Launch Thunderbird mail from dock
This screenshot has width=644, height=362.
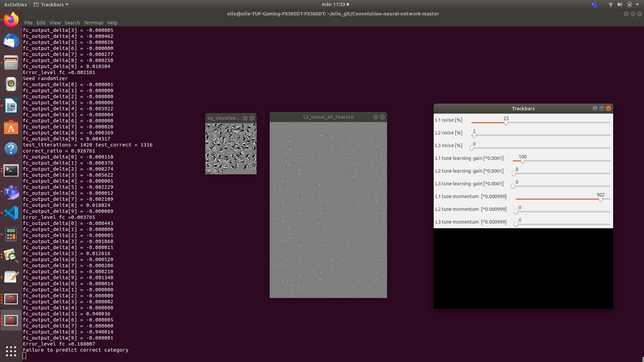[x=11, y=41]
